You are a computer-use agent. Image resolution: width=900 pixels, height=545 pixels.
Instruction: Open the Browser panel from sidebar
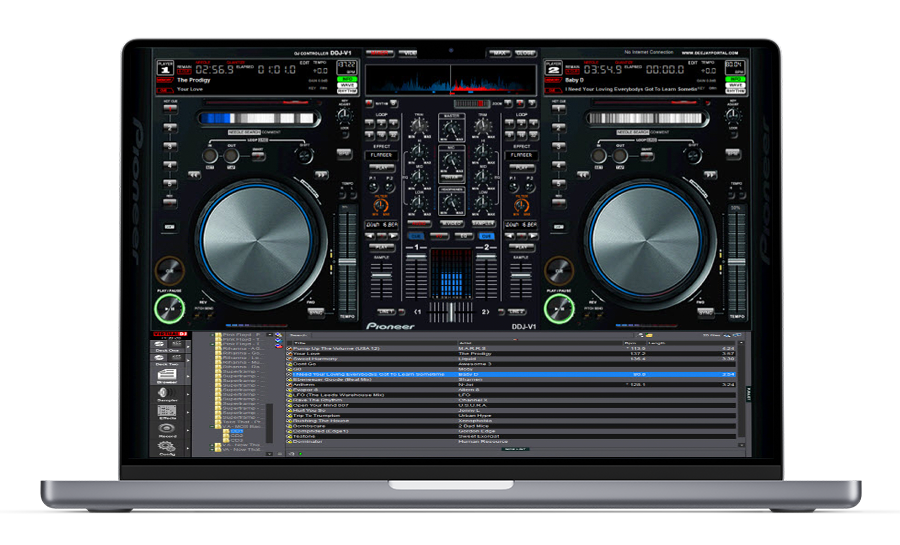[167, 377]
